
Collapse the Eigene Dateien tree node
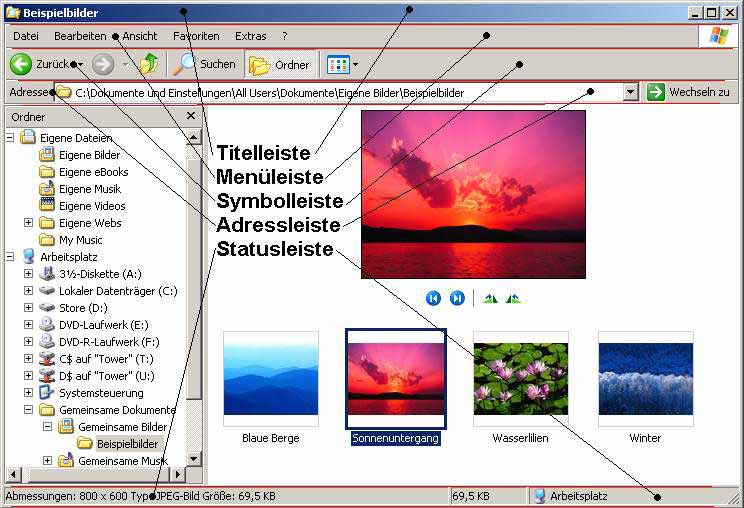coord(10,138)
